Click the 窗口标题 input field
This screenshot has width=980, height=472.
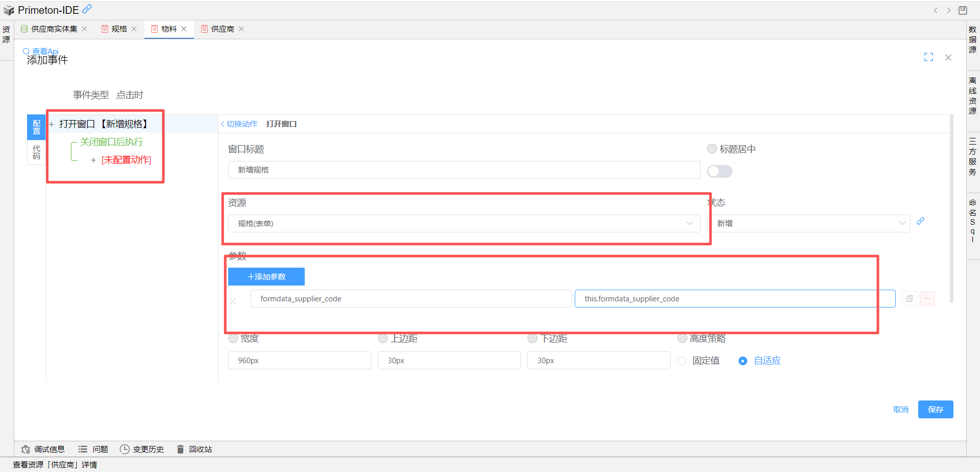(463, 170)
